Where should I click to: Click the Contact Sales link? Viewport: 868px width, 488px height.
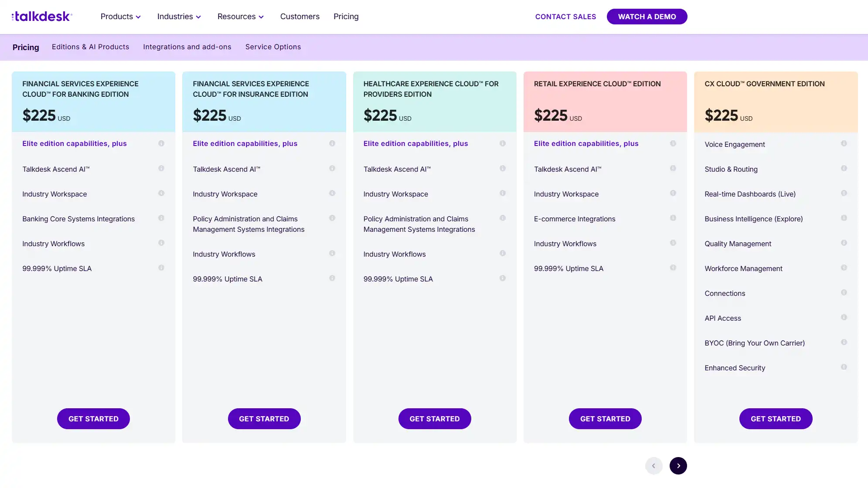pyautogui.click(x=565, y=17)
